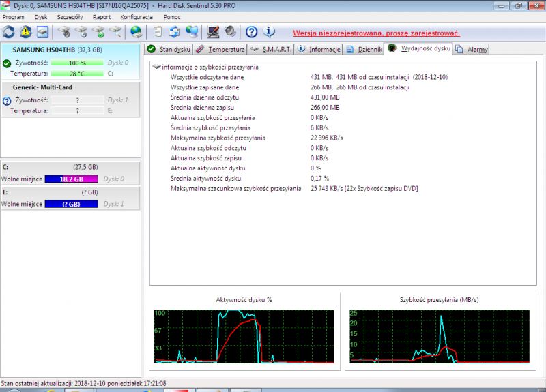Click 'Wszystkie odczytane dane' row label
The height and width of the screenshot is (392, 546).
click(x=207, y=77)
